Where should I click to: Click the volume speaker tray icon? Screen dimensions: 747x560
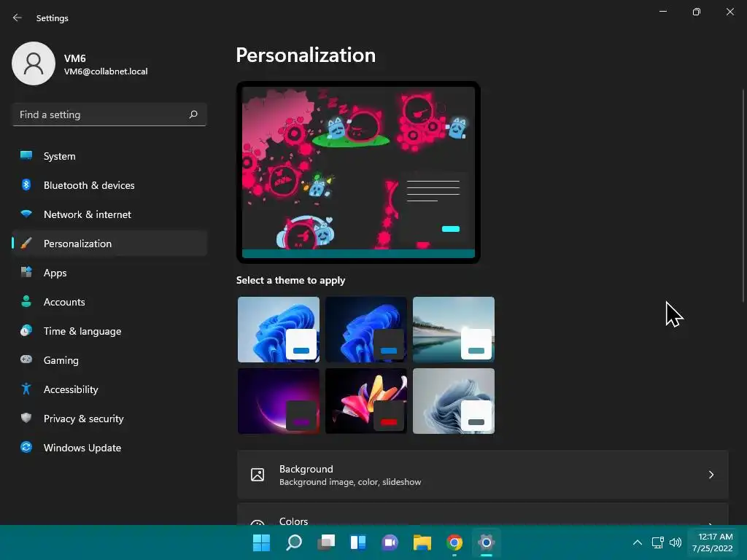point(675,542)
